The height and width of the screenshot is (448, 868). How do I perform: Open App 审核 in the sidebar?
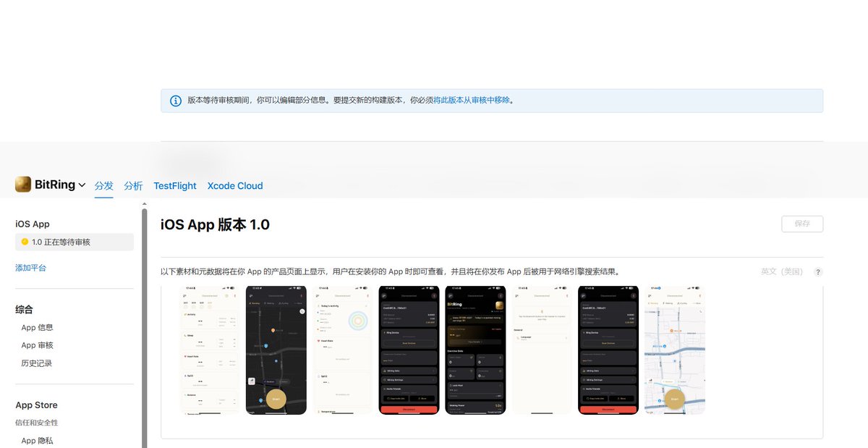(37, 345)
